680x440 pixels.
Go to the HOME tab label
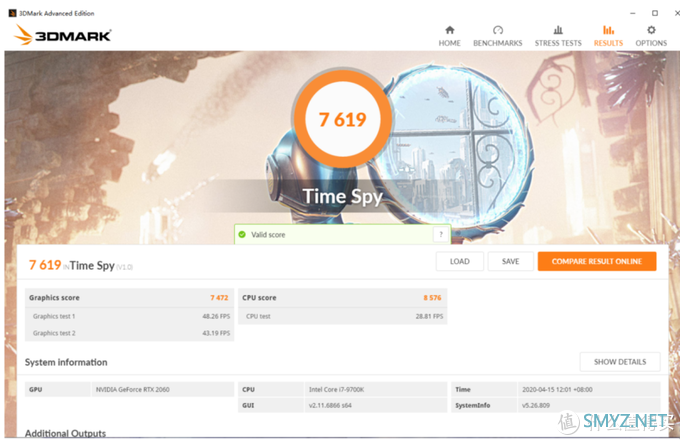(450, 43)
